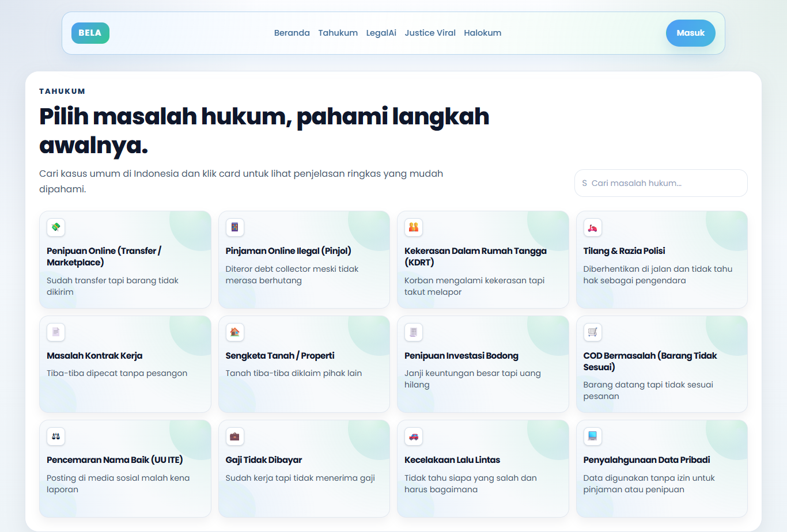The height and width of the screenshot is (532, 787).
Task: Select the people icon on KDRT card
Action: 414,227
